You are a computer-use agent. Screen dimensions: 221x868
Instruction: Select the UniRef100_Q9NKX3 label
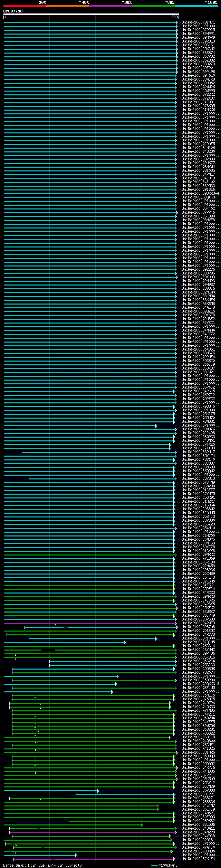tap(198, 597)
